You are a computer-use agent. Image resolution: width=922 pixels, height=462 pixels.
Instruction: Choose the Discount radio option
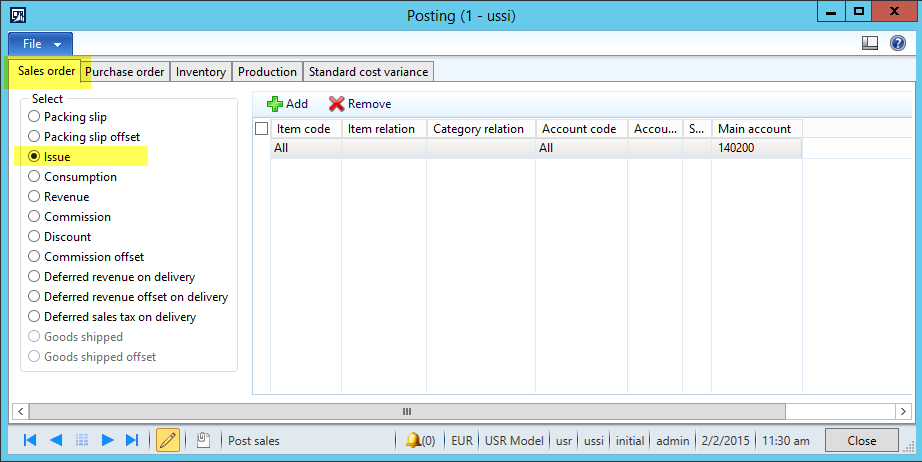pos(35,237)
